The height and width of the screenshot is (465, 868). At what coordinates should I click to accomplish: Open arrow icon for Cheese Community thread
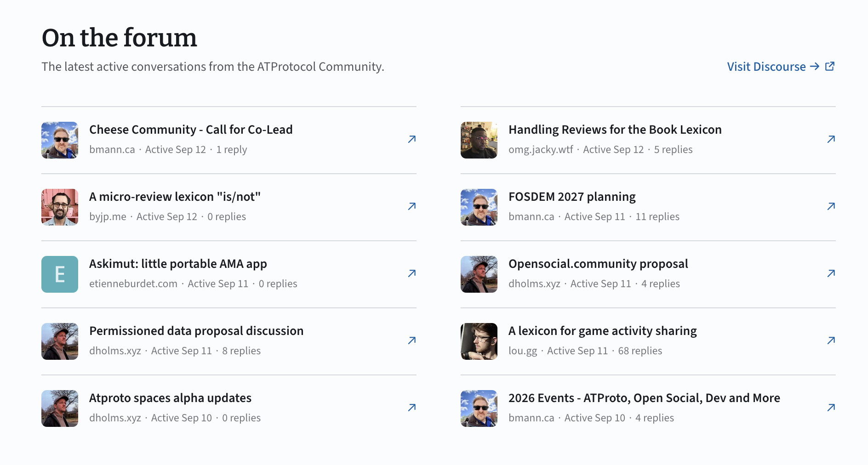tap(412, 139)
